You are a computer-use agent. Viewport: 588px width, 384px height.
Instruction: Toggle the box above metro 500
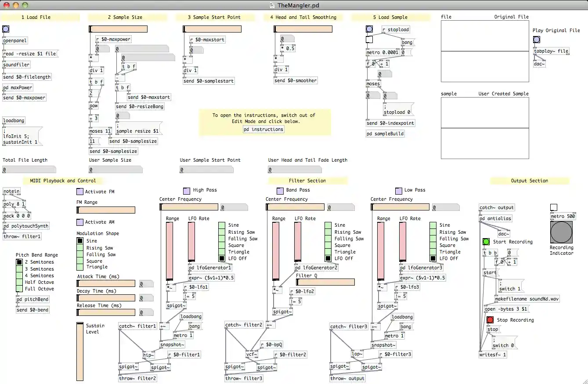click(554, 207)
